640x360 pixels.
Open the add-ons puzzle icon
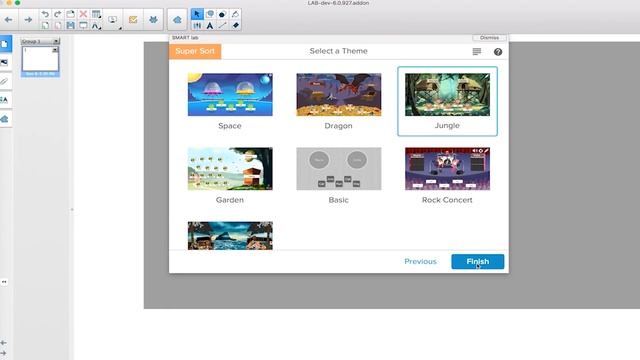(x=153, y=20)
